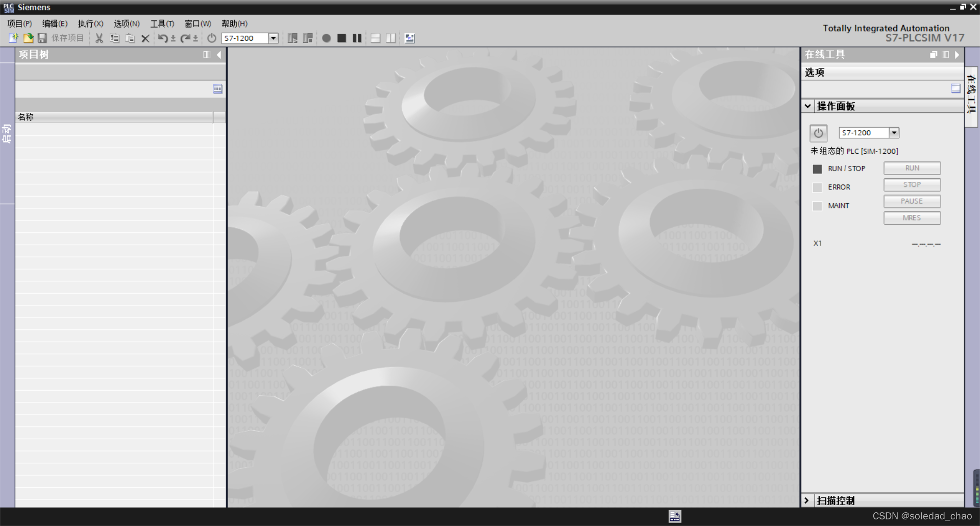Click the Redo arrow icon
Viewport: 980px width, 526px height.
click(x=185, y=38)
